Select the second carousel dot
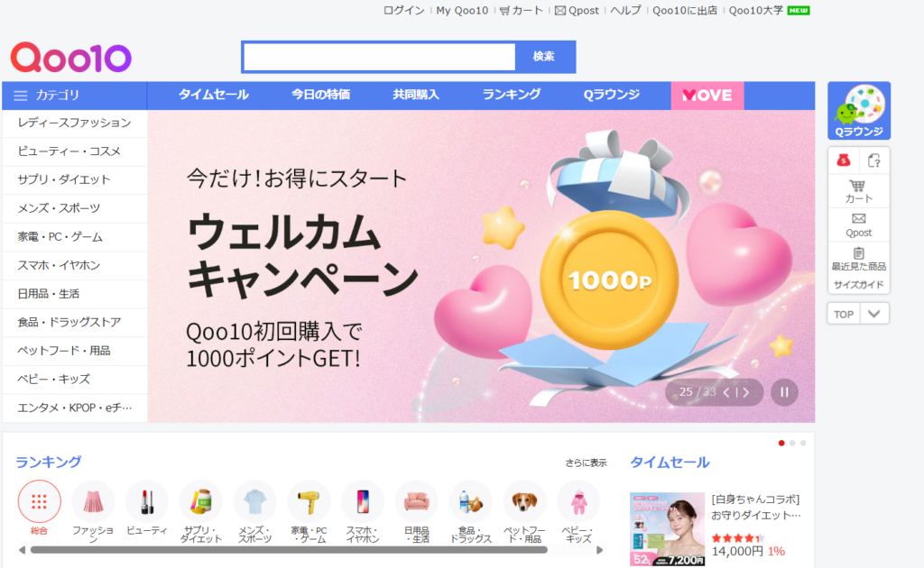Image resolution: width=924 pixels, height=568 pixels. point(792,444)
